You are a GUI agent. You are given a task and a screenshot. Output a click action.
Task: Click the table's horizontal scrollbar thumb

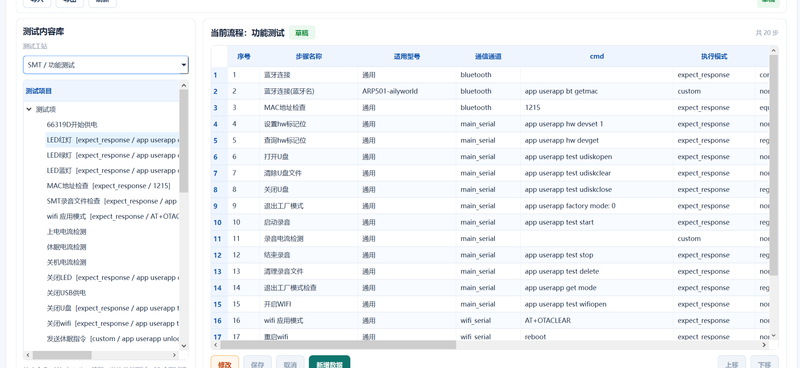pos(338,345)
